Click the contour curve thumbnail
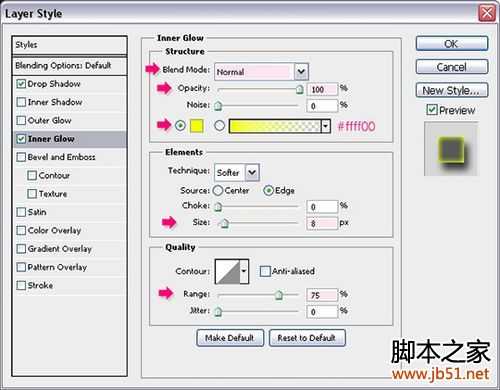Image resolution: width=500 pixels, height=390 pixels. tap(228, 271)
